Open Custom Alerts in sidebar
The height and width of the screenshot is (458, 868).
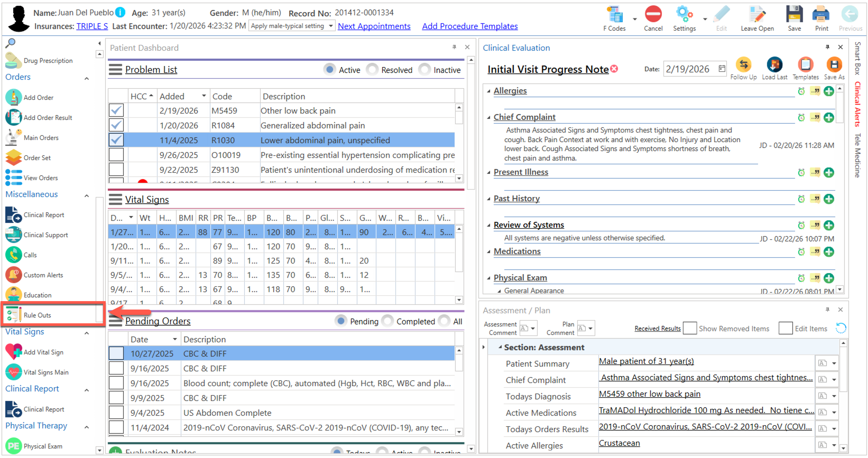43,275
